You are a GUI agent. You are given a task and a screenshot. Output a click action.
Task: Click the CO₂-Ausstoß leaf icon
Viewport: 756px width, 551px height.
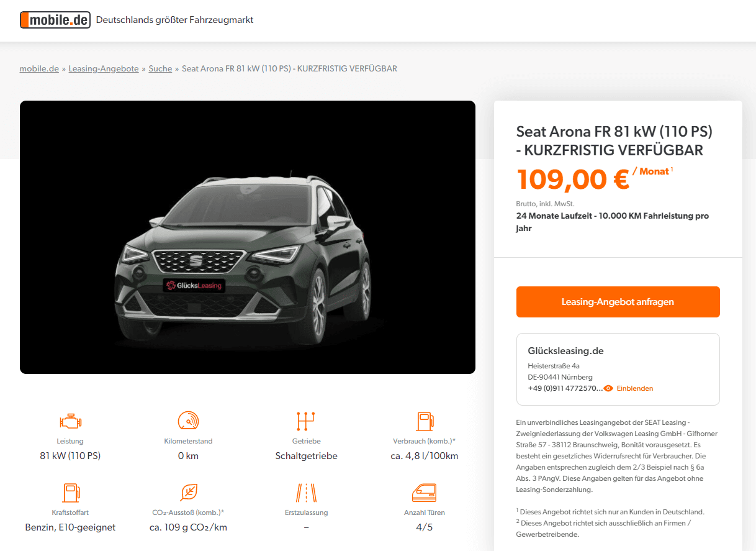[x=188, y=493]
